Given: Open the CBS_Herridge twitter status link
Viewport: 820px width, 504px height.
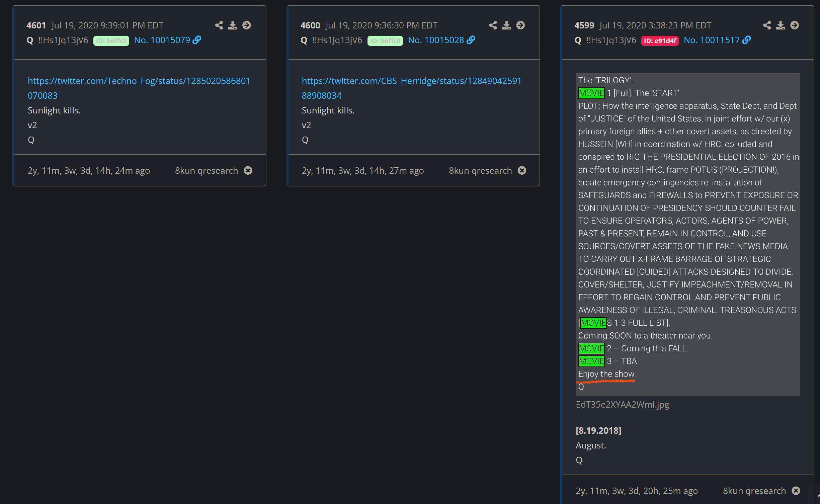Looking at the screenshot, I should click(412, 88).
